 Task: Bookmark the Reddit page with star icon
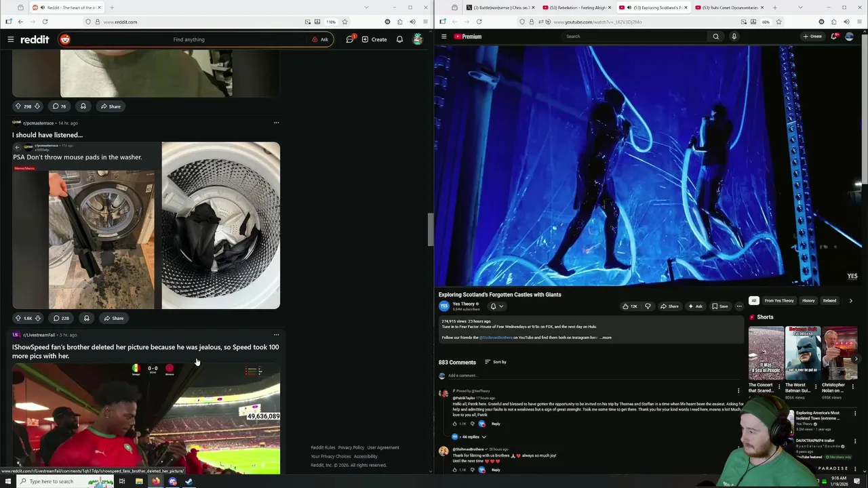(x=344, y=22)
